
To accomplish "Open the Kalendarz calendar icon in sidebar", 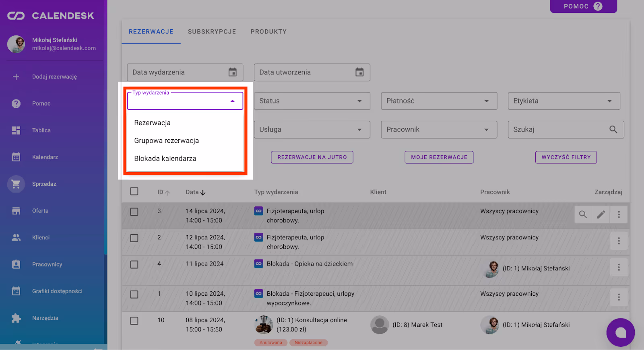I will (16, 157).
